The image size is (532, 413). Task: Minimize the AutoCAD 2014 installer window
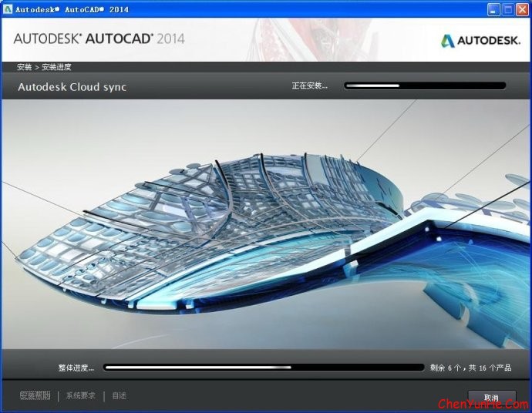coord(493,9)
